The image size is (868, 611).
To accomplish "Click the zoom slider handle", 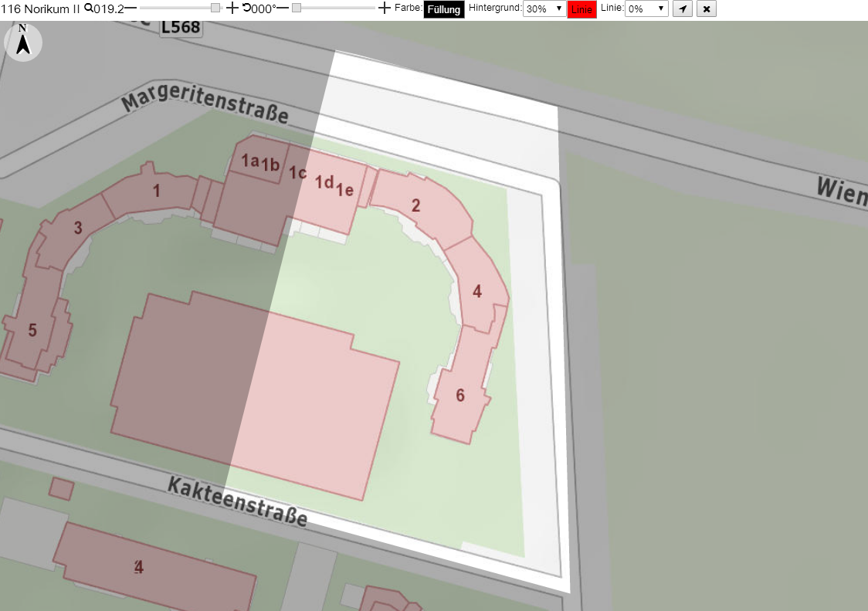I will click(215, 8).
